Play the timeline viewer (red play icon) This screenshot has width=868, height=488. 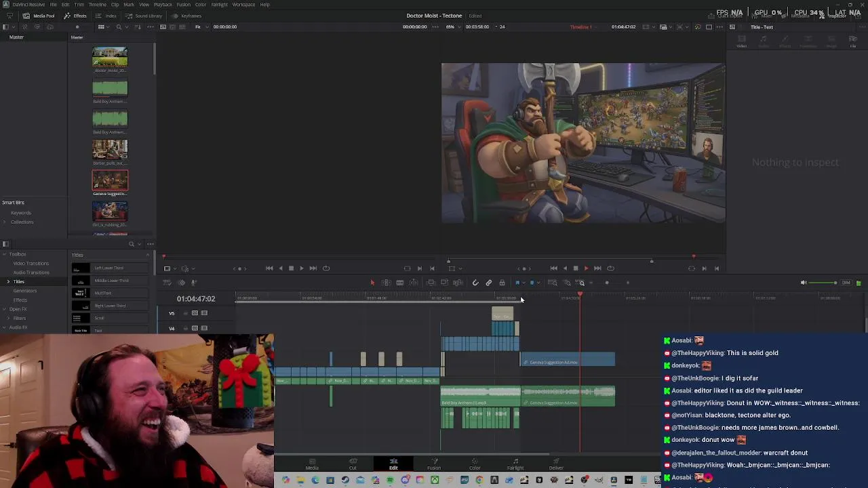click(x=587, y=268)
